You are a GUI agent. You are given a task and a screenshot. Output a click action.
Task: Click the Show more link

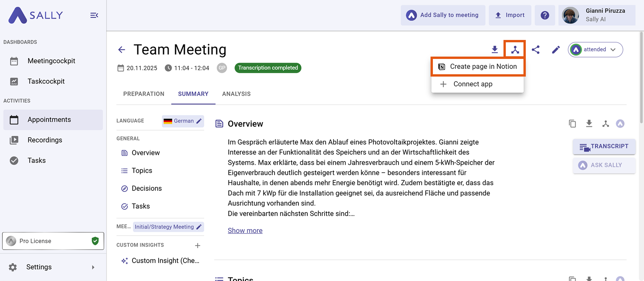(x=245, y=230)
